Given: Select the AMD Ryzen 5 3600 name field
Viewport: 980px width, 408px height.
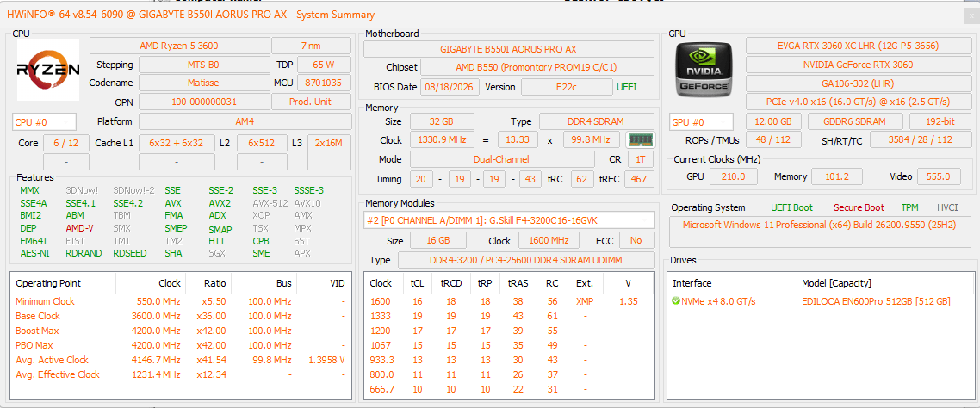Looking at the screenshot, I should click(x=179, y=46).
